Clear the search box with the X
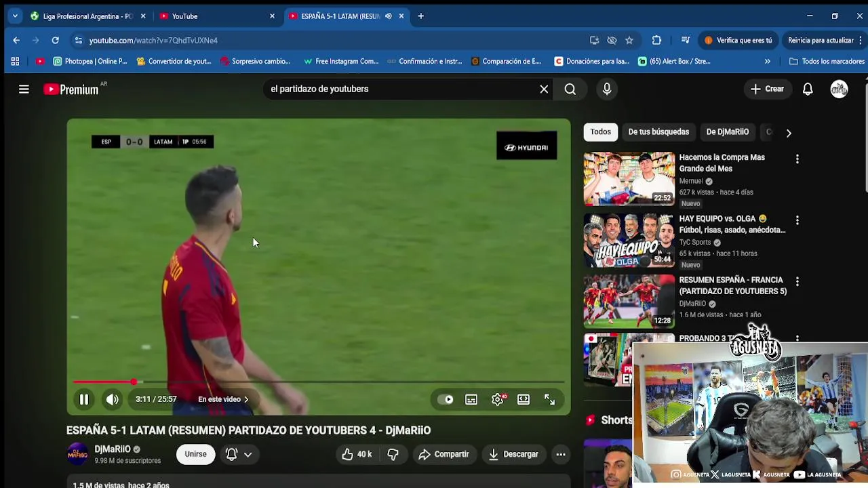This screenshot has width=868, height=488. [544, 89]
